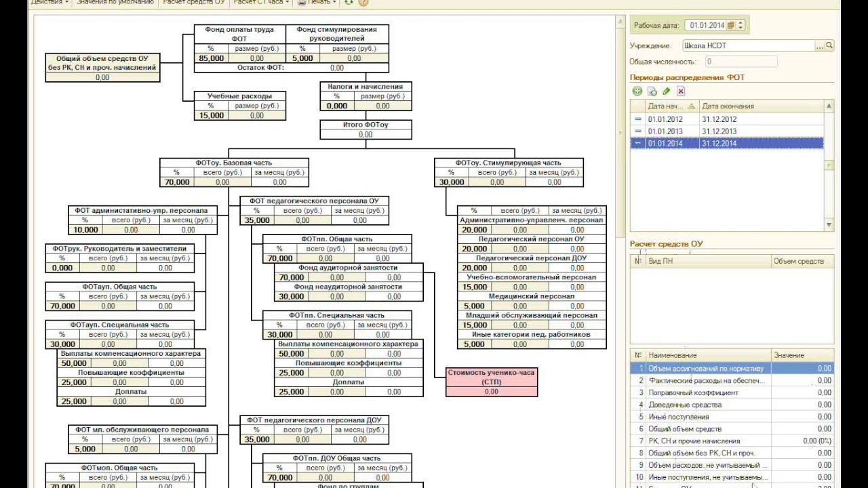Click the green add period icon
868x488 pixels.
[x=637, y=91]
